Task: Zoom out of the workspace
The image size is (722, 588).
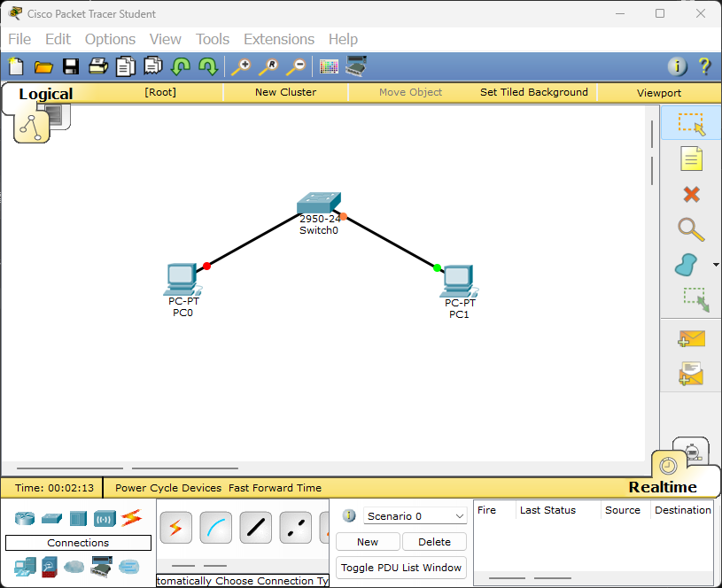Action: (x=296, y=66)
